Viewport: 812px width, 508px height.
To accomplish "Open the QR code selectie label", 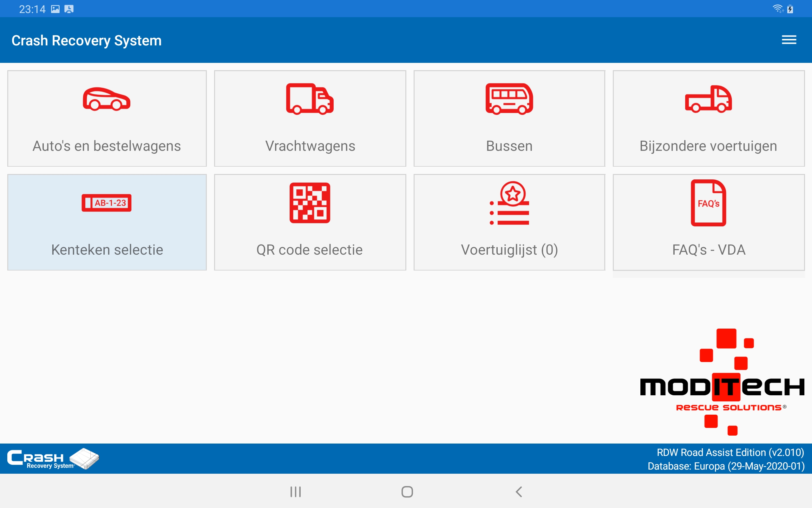I will point(309,250).
